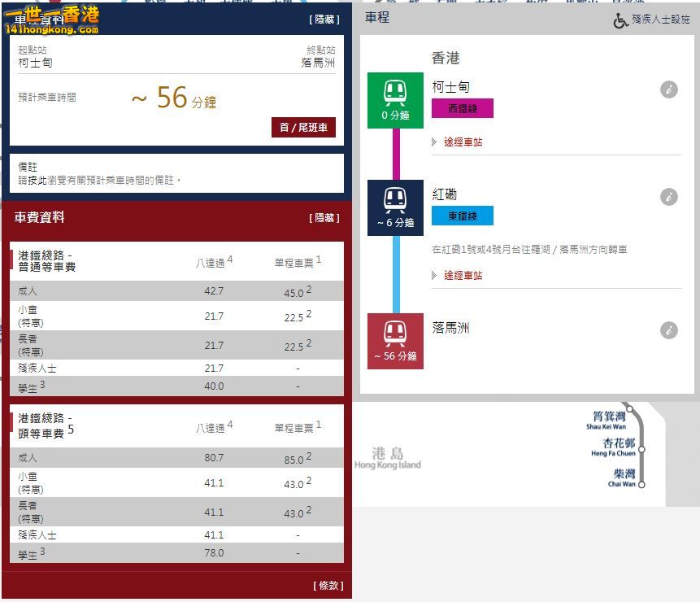Click the info icon beside 紅磡 station
The image size is (700, 602).
click(668, 197)
